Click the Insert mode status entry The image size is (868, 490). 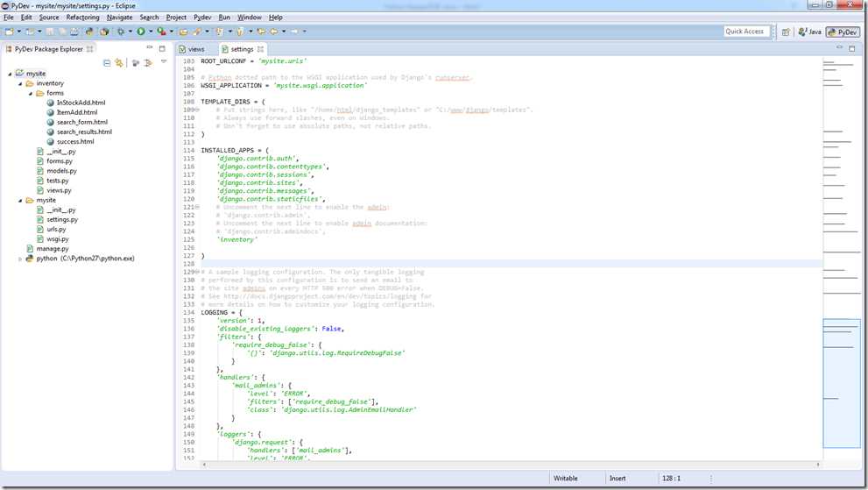617,479
